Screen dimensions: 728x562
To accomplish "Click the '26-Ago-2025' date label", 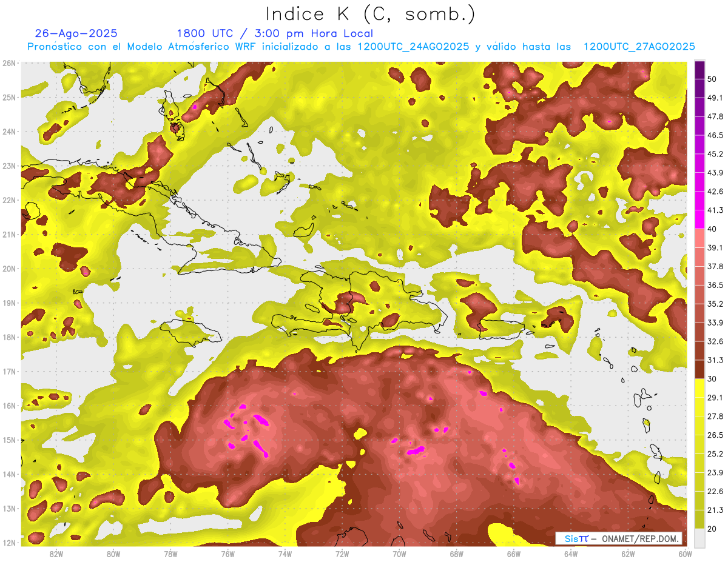I will pos(76,33).
